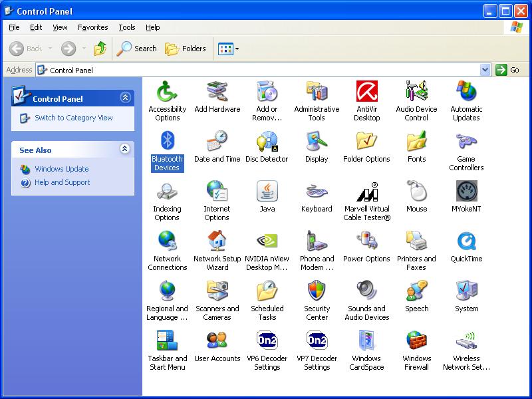Image resolution: width=532 pixels, height=399 pixels.
Task: Toggle the Folders pane button
Action: pos(186,49)
